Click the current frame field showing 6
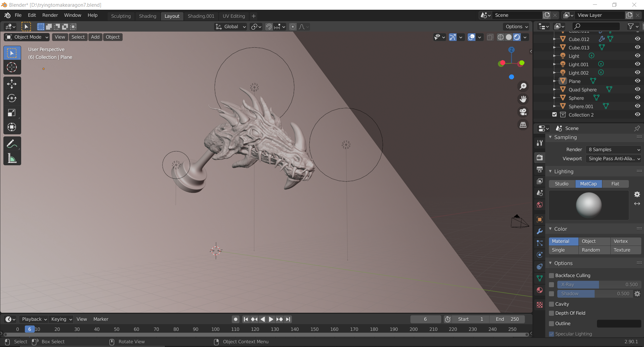Image resolution: width=644 pixels, height=347 pixels. 425,319
